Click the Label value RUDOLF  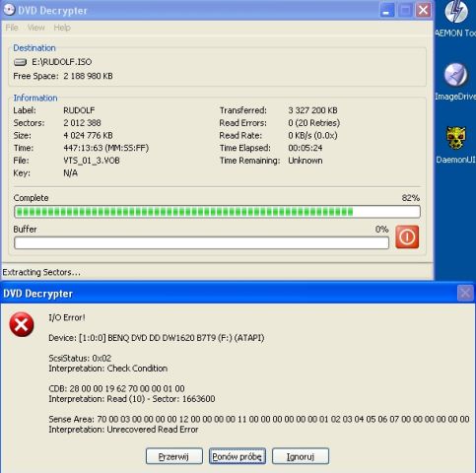(x=79, y=110)
